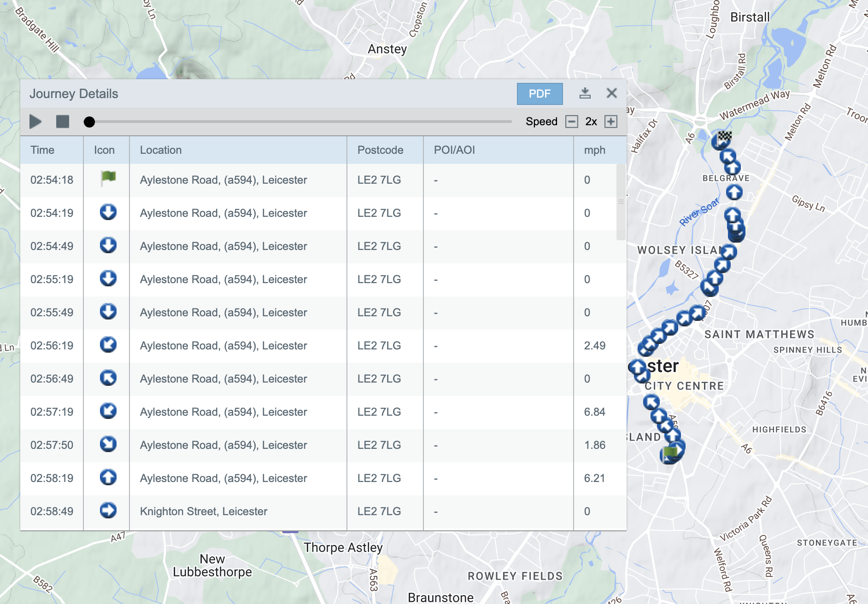The width and height of the screenshot is (868, 604).
Task: Sort by the Time column header
Action: pyautogui.click(x=42, y=150)
